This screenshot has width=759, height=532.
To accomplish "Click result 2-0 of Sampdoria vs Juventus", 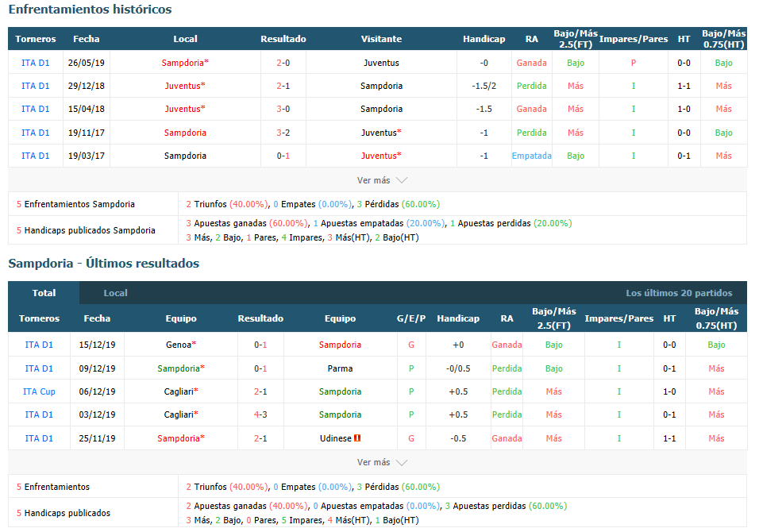I will coord(283,63).
